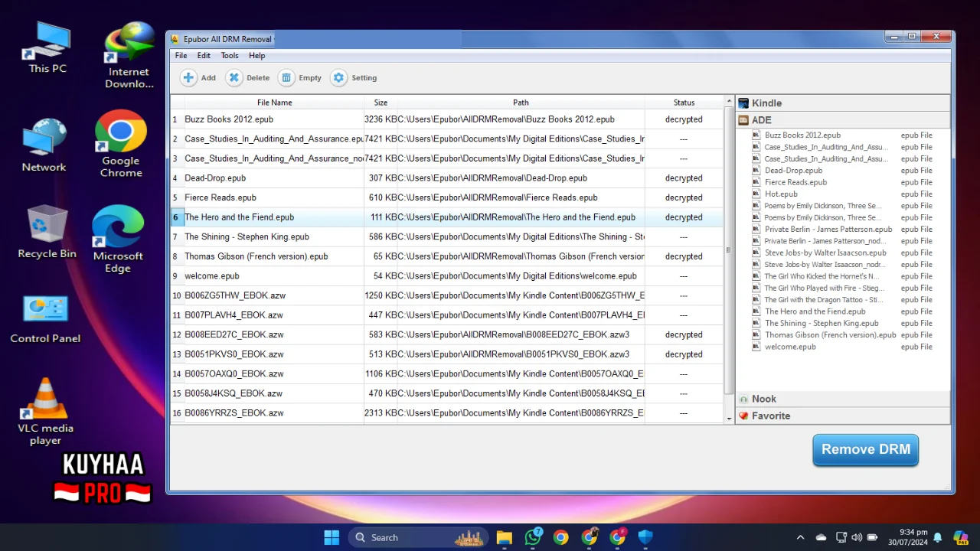This screenshot has height=551, width=980.
Task: Collapse the ADE library section
Action: [x=843, y=120]
